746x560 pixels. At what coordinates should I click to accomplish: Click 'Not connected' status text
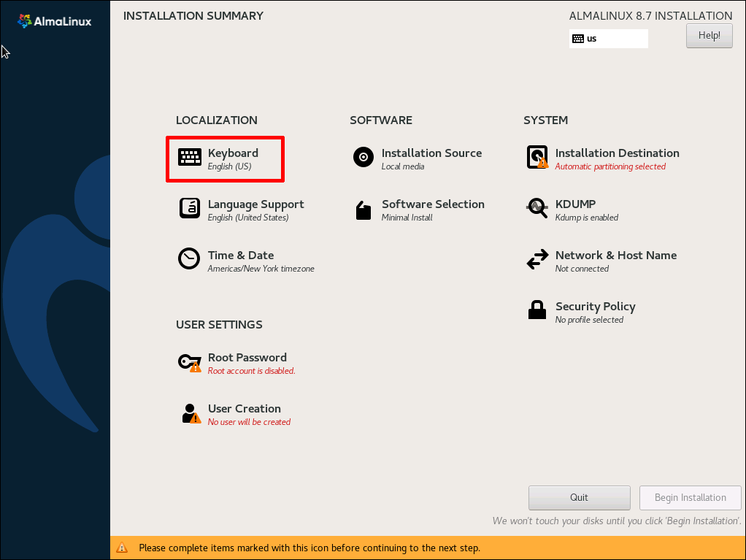582,269
